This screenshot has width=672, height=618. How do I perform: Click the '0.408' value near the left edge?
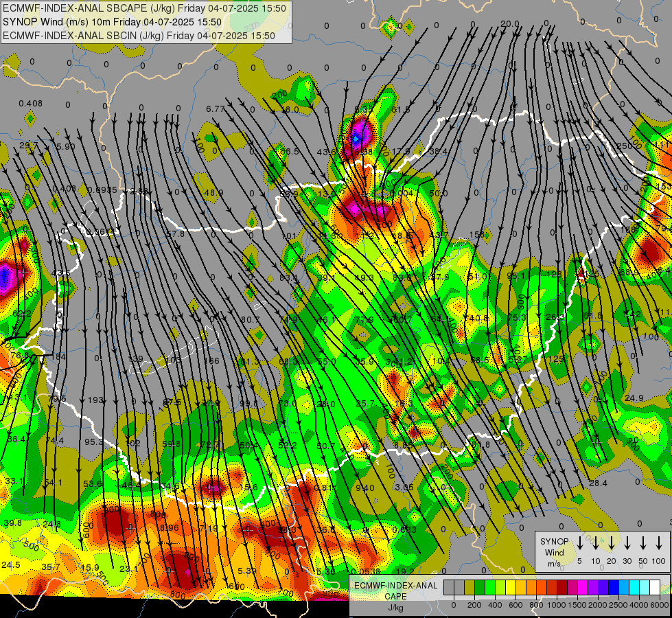(30, 104)
